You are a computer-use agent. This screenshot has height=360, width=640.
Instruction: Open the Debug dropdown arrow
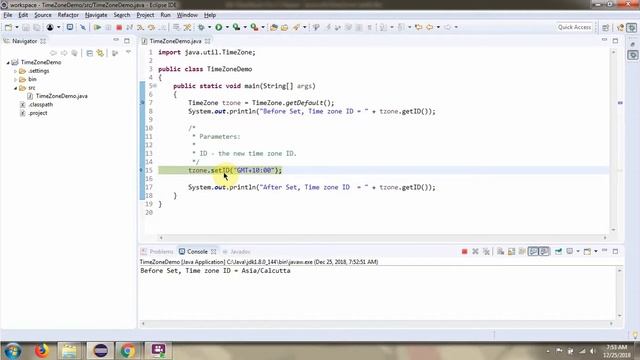click(x=209, y=27)
